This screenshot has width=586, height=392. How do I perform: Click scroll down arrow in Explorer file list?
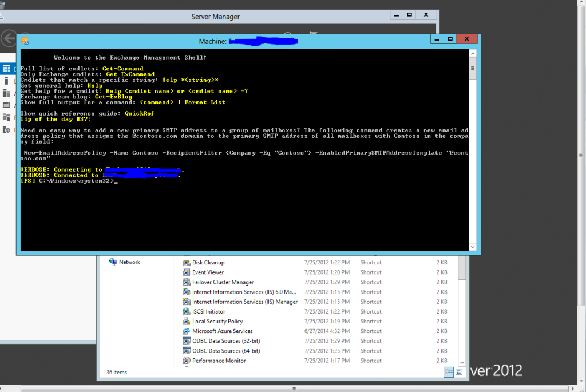pos(462,362)
